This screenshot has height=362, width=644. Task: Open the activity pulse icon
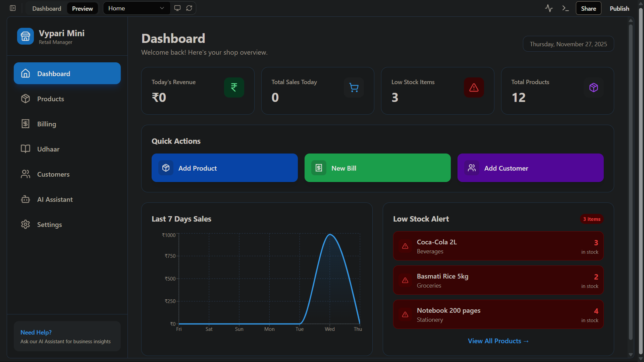click(x=549, y=8)
